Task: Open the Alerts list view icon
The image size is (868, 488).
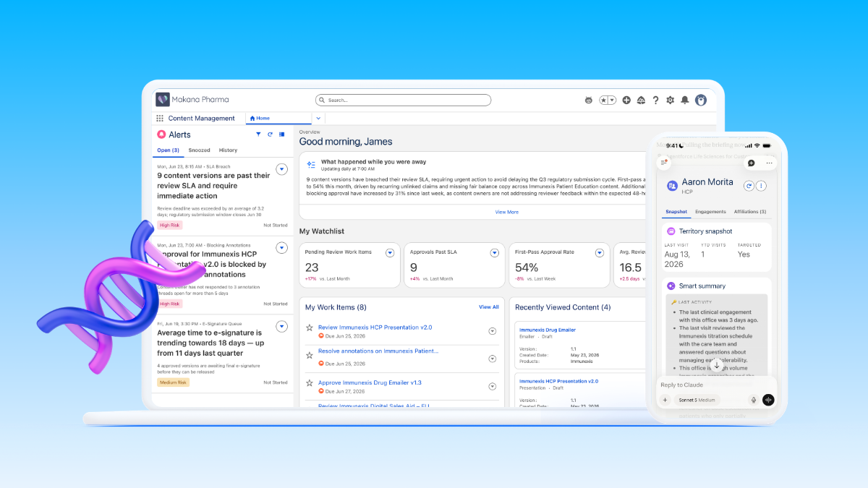Action: [282, 134]
